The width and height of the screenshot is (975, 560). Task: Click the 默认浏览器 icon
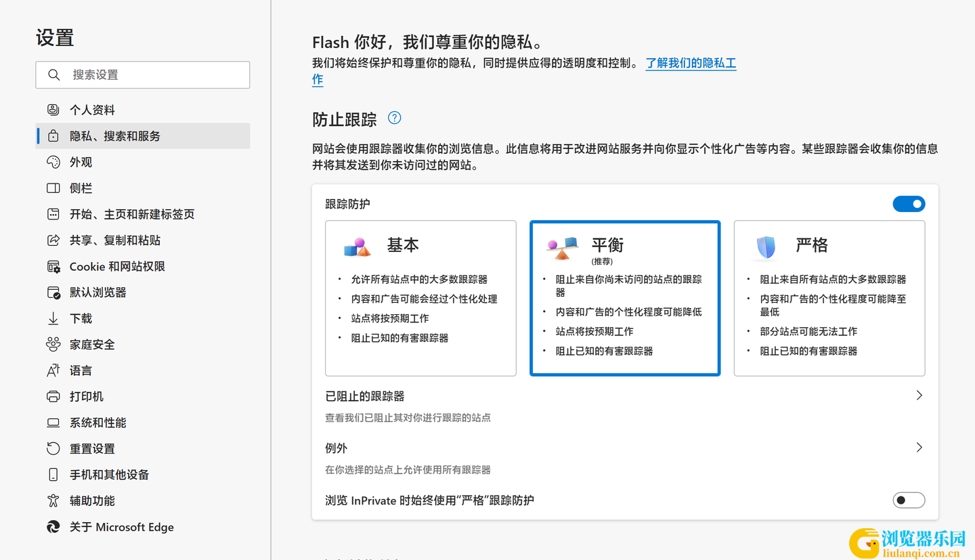[x=53, y=293]
